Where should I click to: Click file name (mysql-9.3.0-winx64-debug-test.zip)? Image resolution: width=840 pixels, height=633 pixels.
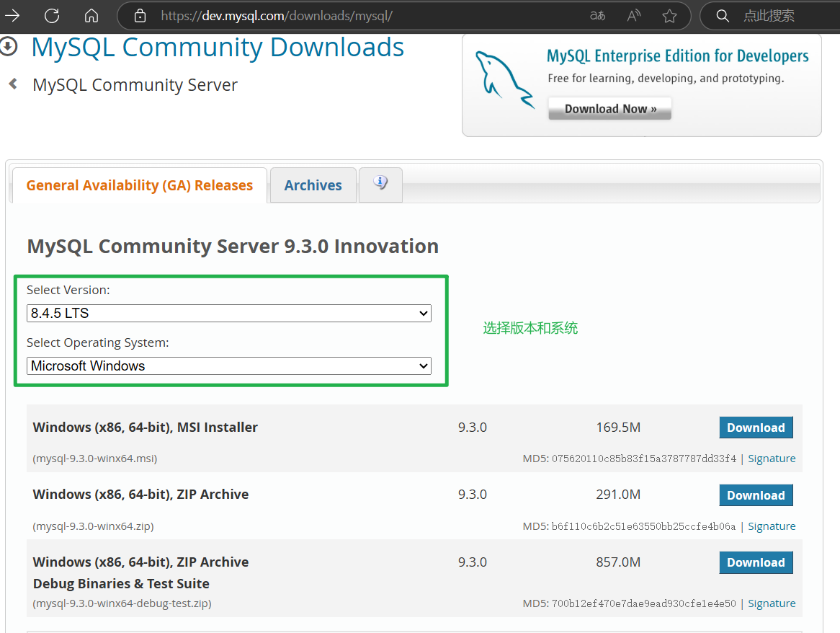coord(122,603)
